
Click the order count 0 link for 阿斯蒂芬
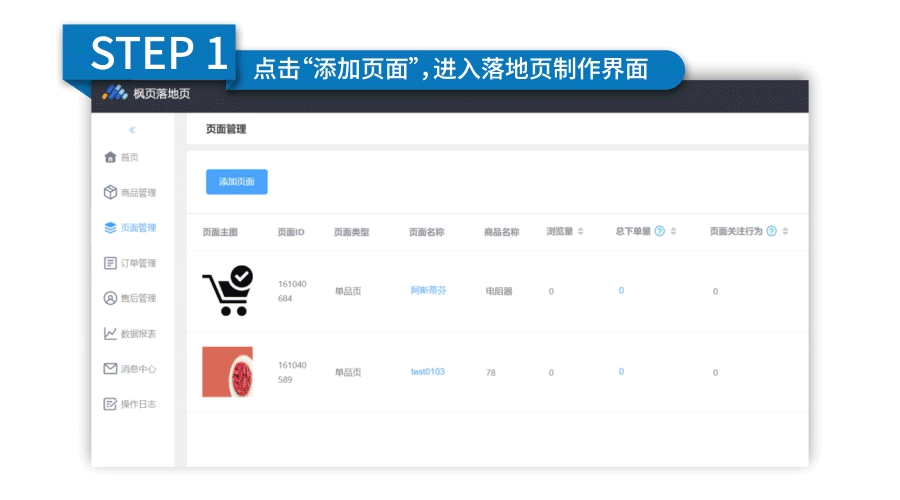click(x=621, y=290)
